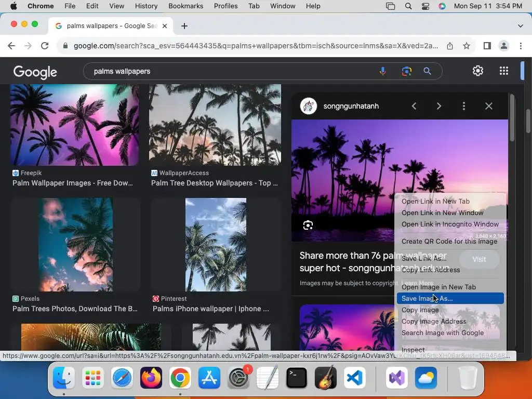Open the Bookmarks menu
Screen dimensions: 532x399
click(185, 6)
